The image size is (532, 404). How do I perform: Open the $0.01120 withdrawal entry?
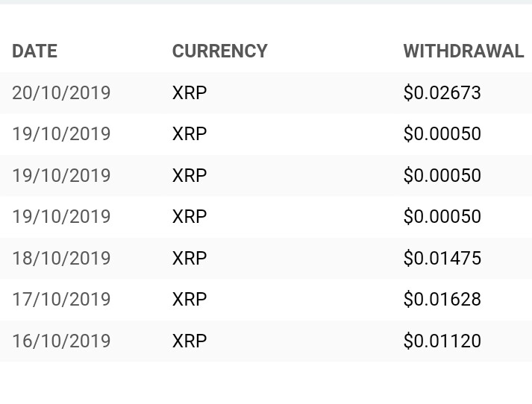(x=442, y=341)
